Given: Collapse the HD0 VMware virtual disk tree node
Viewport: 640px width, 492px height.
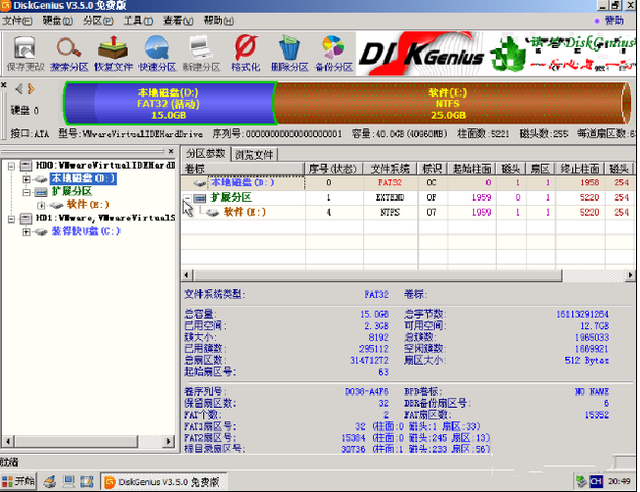Looking at the screenshot, I should click(x=9, y=165).
